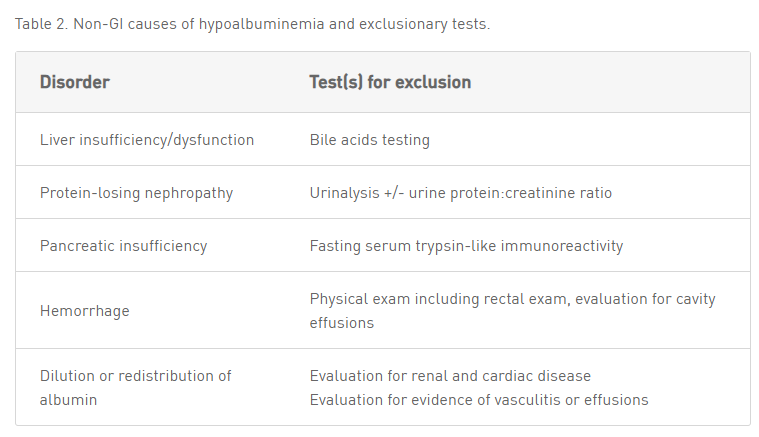This screenshot has width=759, height=437.
Task: Click the word 'hypoalbuminemia' in the caption
Action: click(x=261, y=24)
